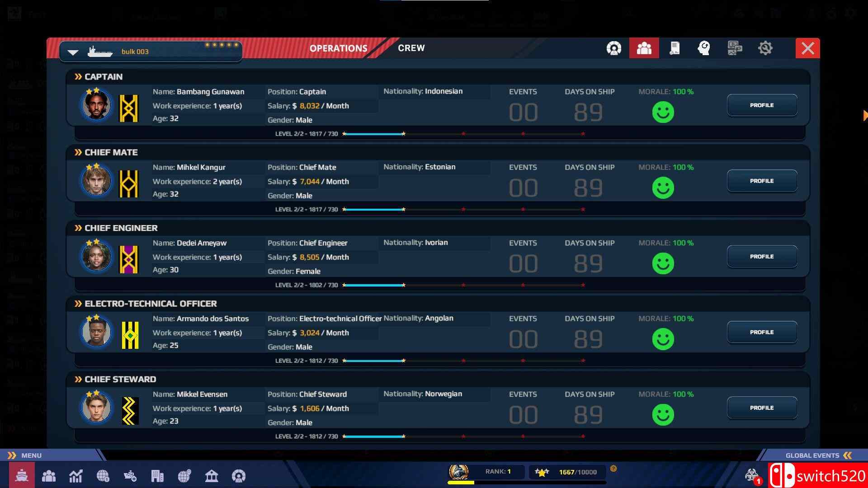Open Bambang Gunawan's profile
The image size is (868, 488).
click(762, 105)
